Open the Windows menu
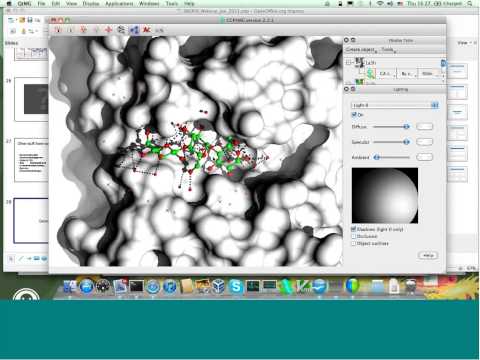The height and width of the screenshot is (360, 480). click(x=149, y=4)
